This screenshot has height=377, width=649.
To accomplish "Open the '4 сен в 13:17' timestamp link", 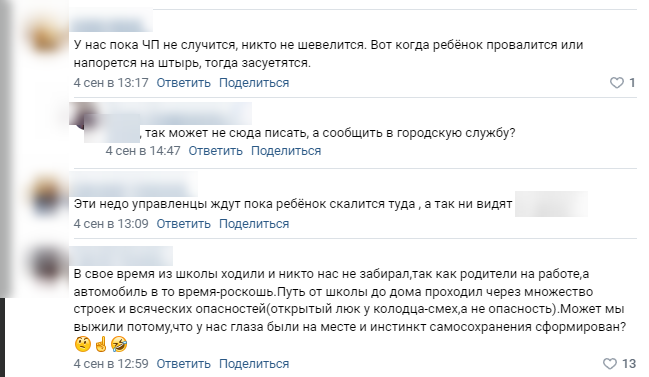I will point(111,83).
